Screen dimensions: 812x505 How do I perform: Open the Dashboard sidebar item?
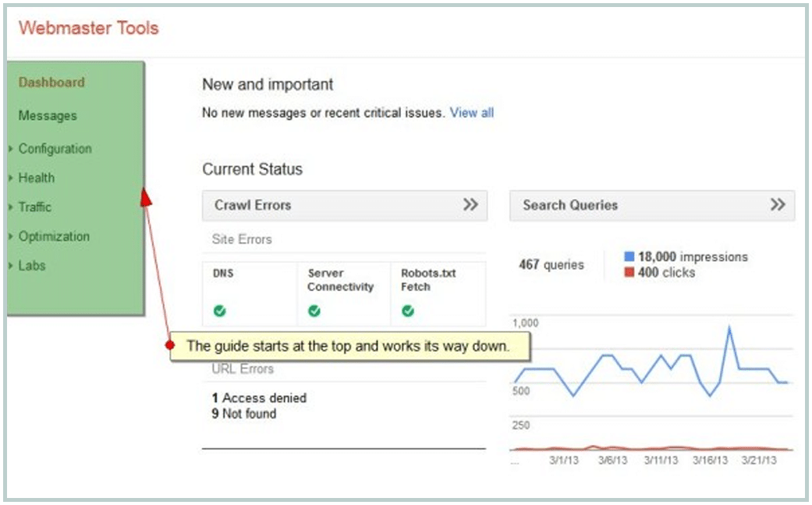tap(51, 83)
